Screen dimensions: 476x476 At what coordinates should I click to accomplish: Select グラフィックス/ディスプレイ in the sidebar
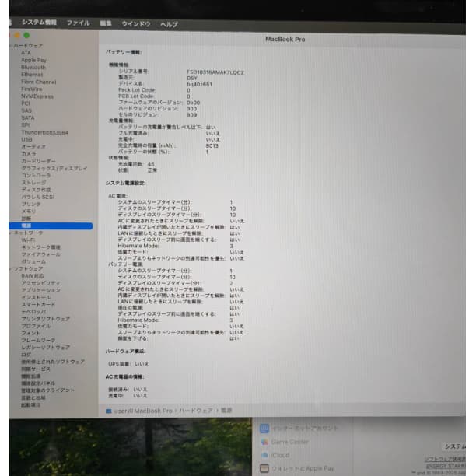(x=54, y=169)
